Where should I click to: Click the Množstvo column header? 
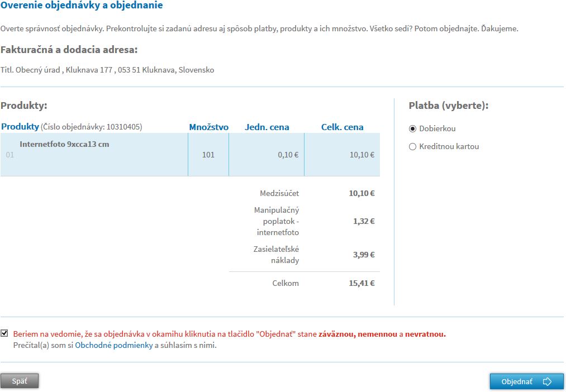coord(208,127)
